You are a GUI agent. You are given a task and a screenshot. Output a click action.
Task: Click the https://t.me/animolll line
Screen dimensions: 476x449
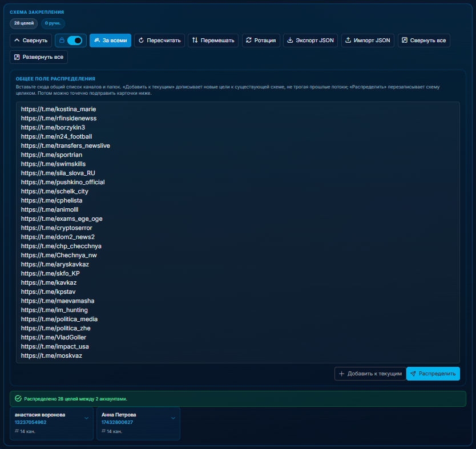[x=50, y=209]
